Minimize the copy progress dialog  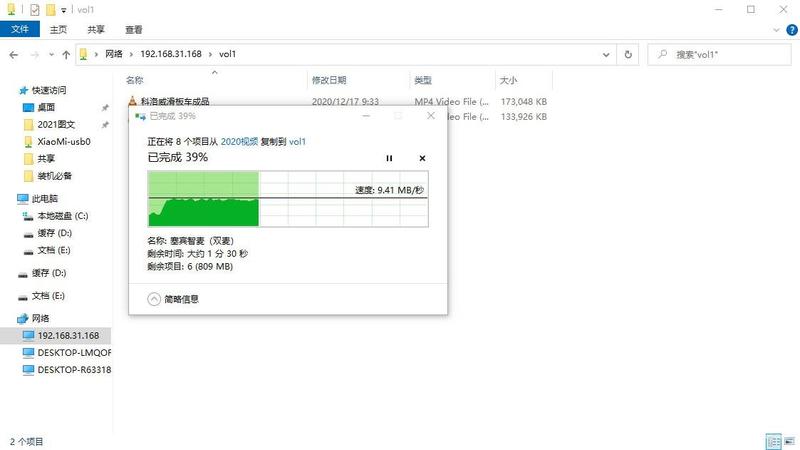366,116
